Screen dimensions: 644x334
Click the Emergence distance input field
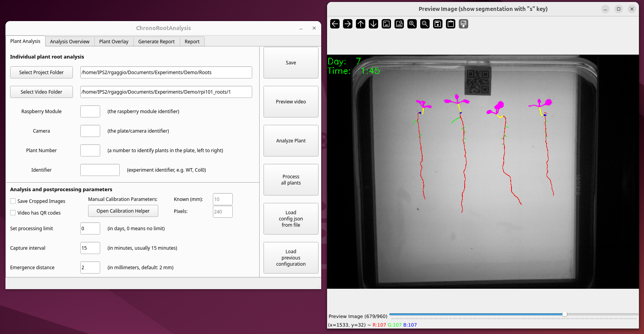coord(90,268)
